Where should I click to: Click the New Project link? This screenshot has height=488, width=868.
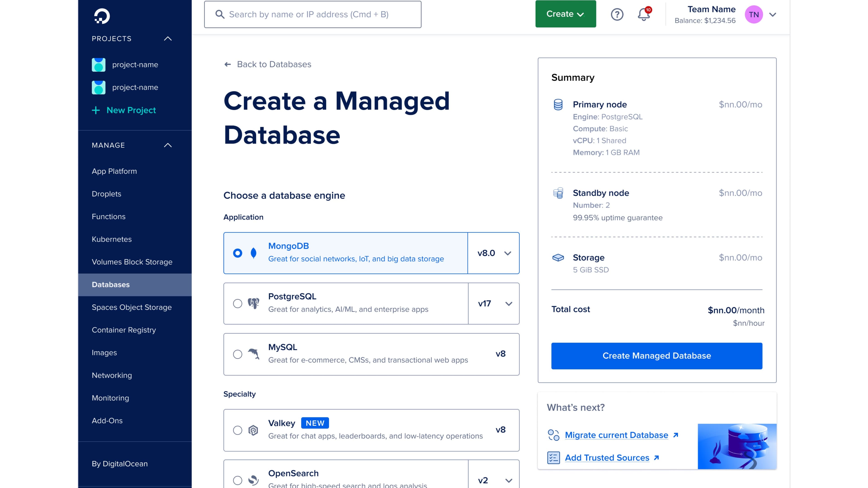[x=131, y=110]
